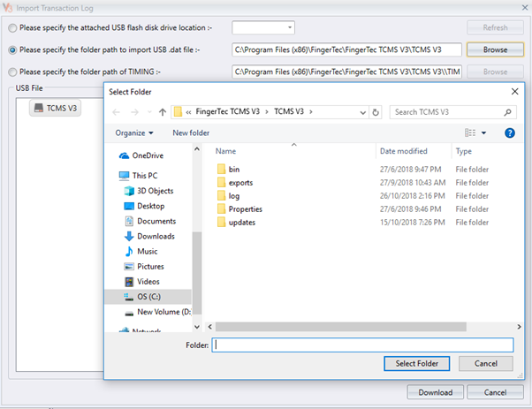Click the 15/10/2018 7:26 PM date cell
532x409 pixels.
[x=412, y=223]
